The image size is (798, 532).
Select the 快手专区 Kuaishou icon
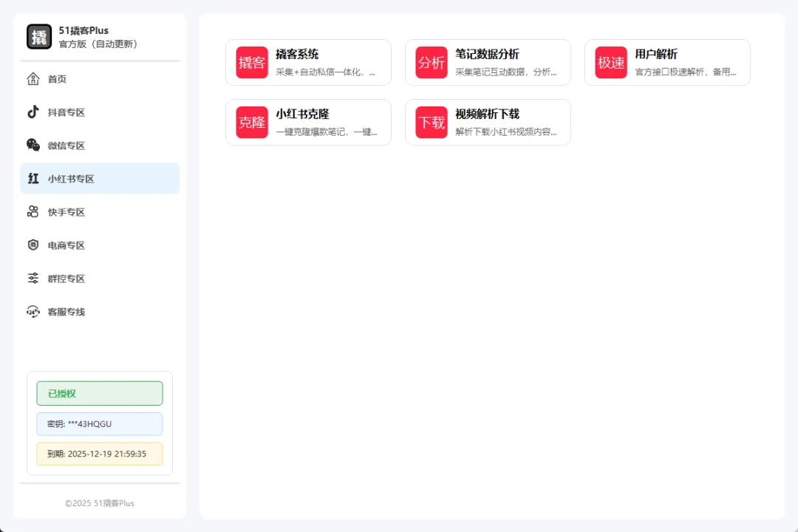(x=33, y=211)
